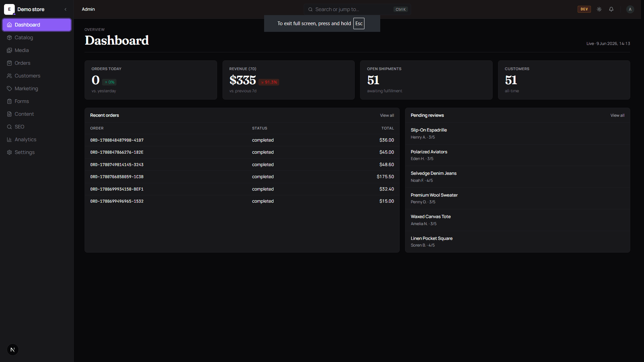
Task: Navigate to Customers page
Action: click(x=37, y=76)
